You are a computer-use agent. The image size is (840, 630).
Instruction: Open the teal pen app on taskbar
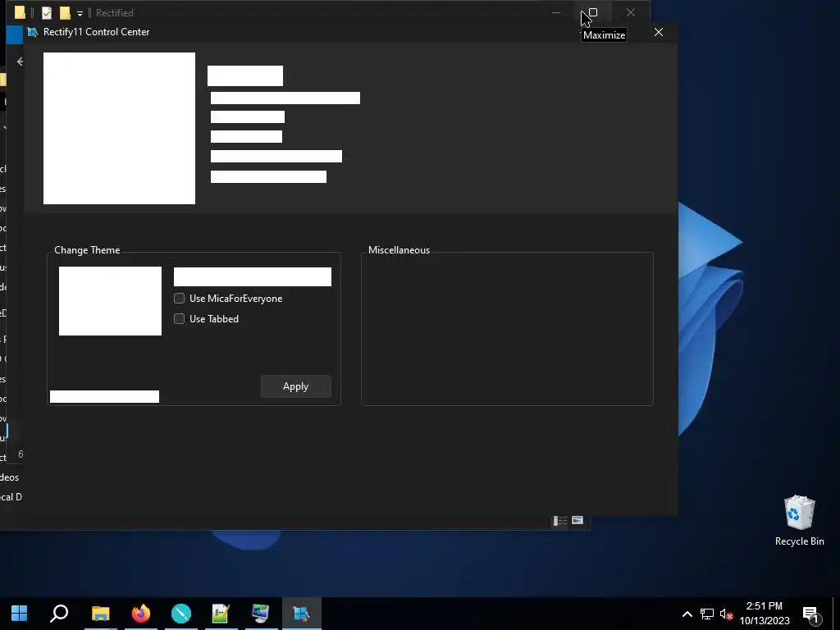point(181,614)
